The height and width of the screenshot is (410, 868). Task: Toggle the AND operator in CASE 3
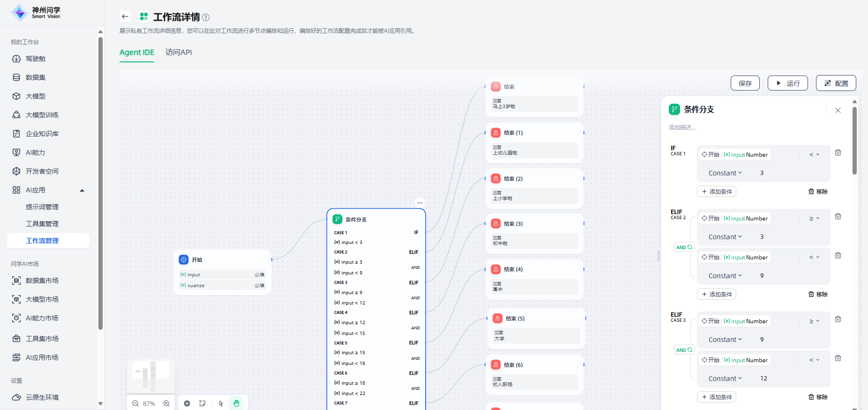click(x=684, y=350)
